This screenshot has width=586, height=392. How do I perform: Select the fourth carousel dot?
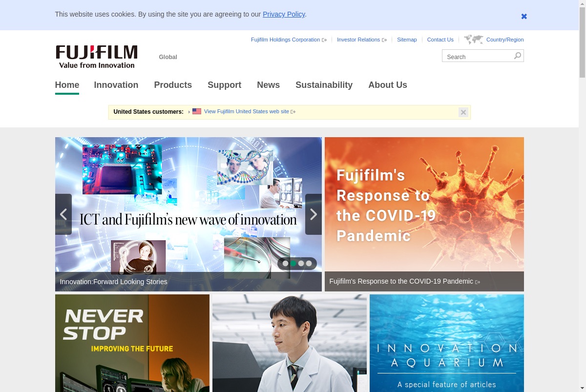tap(309, 264)
